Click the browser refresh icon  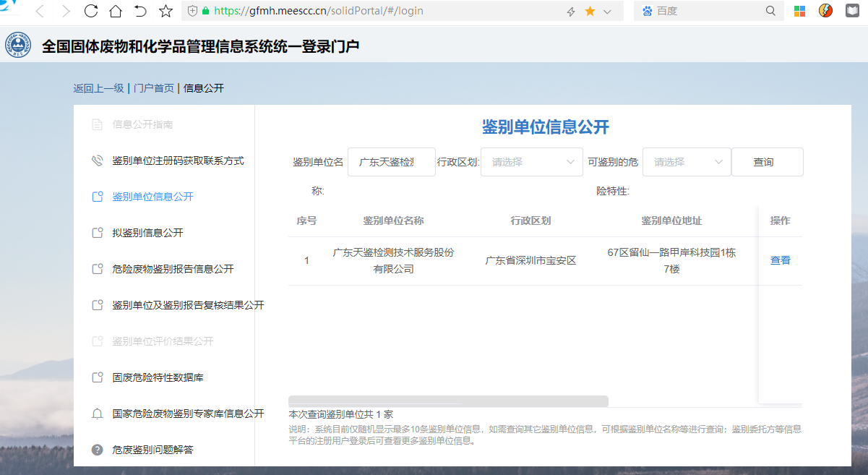coord(91,11)
